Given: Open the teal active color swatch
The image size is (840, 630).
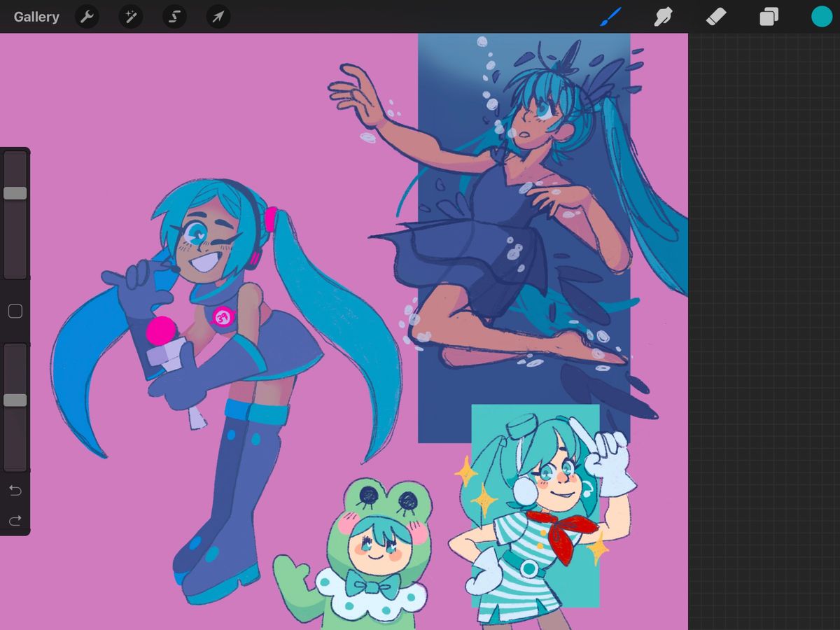Looking at the screenshot, I should (x=822, y=17).
